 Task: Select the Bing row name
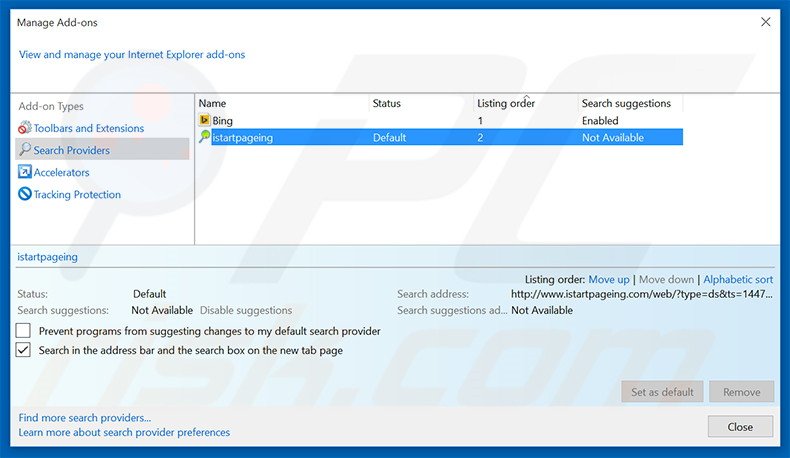tap(222, 121)
